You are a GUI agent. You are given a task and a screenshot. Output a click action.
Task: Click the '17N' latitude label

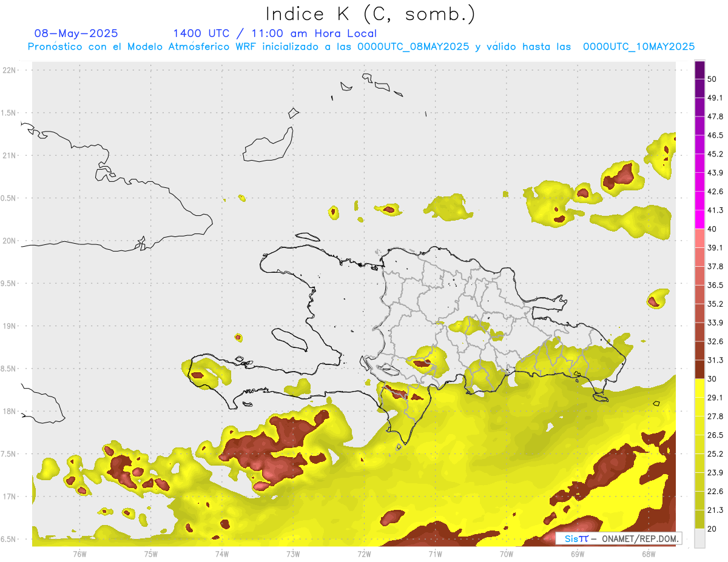9,497
